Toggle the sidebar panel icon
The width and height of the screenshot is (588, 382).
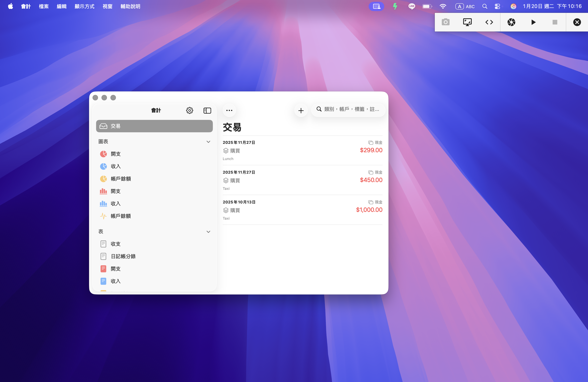pyautogui.click(x=207, y=110)
